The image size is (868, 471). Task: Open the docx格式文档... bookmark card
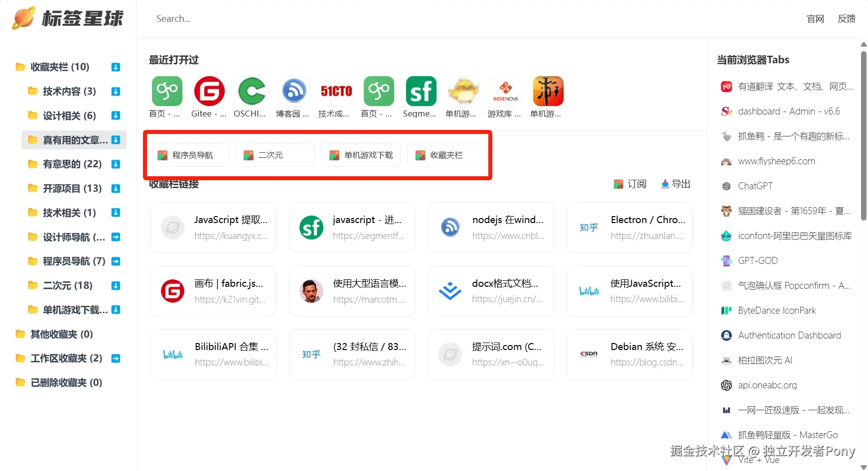point(491,291)
